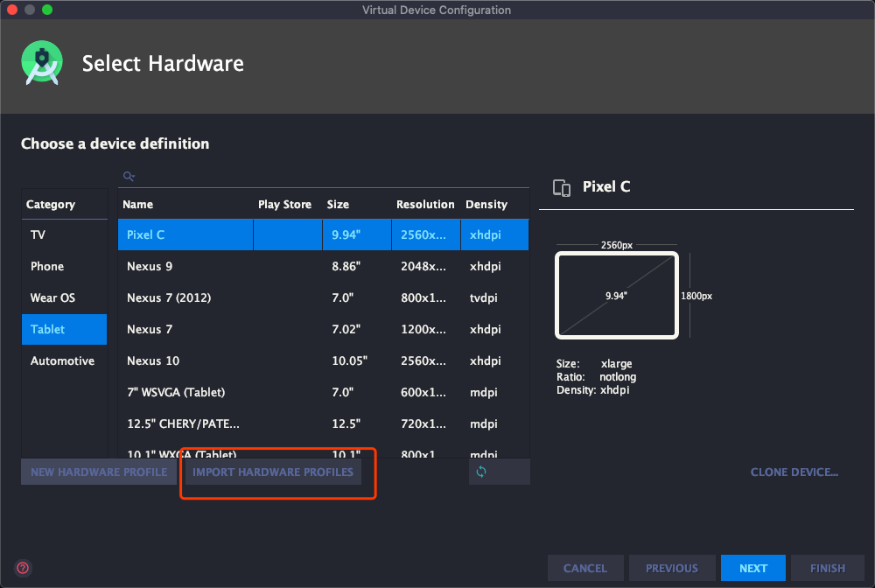Screen dimensions: 875x588
Task: Click the refresh icon below the device table
Action: (x=481, y=472)
